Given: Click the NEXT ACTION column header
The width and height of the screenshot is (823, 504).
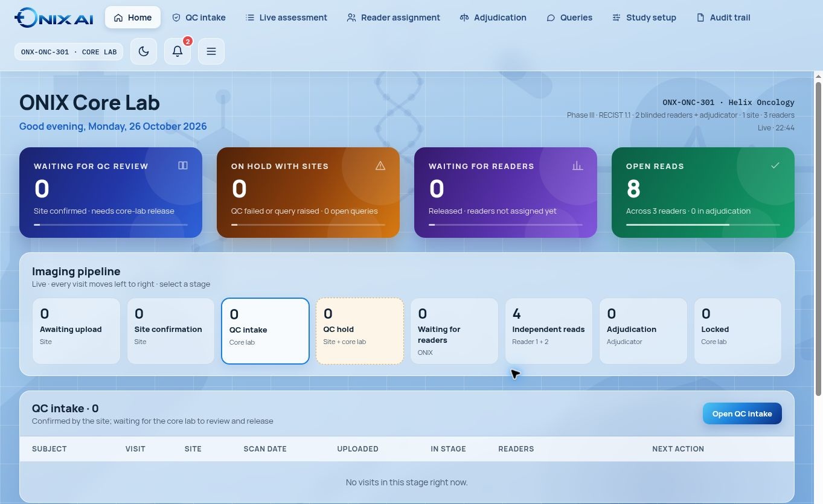Looking at the screenshot, I should (678, 449).
